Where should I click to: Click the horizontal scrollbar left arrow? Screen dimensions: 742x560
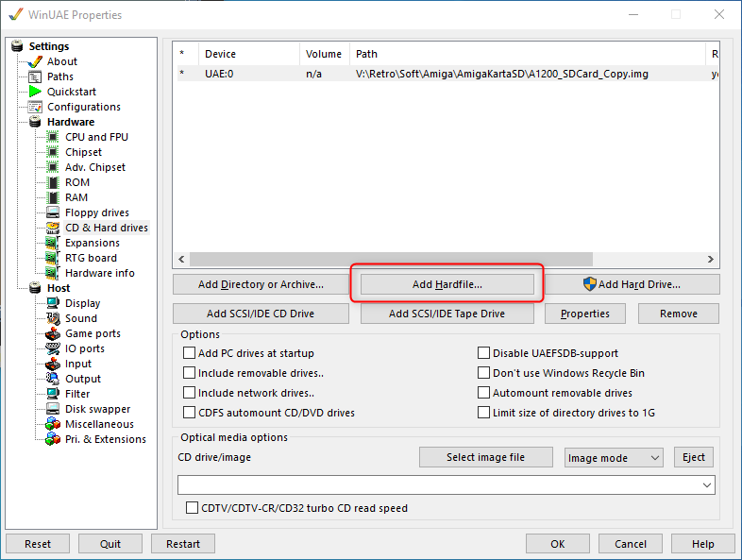[181, 259]
